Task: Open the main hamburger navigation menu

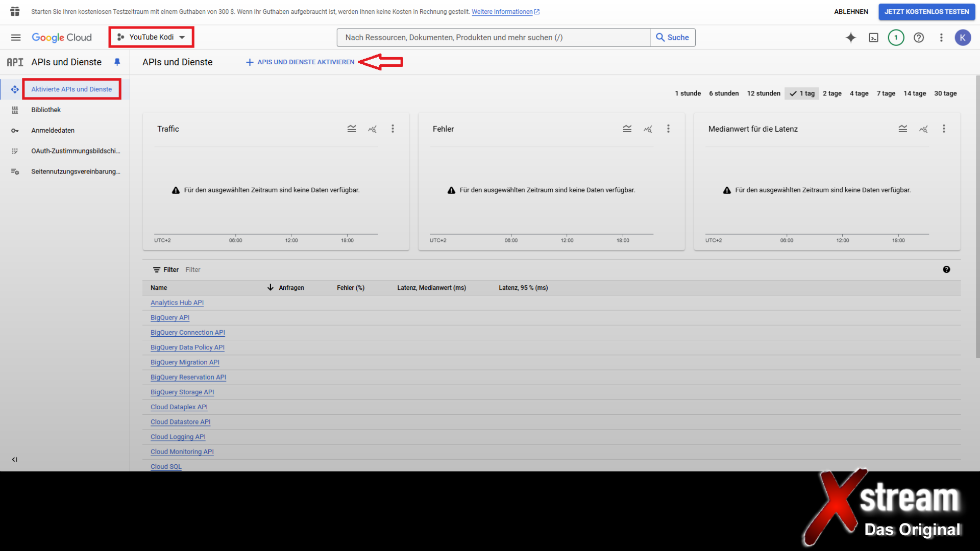Action: pyautogui.click(x=16, y=37)
